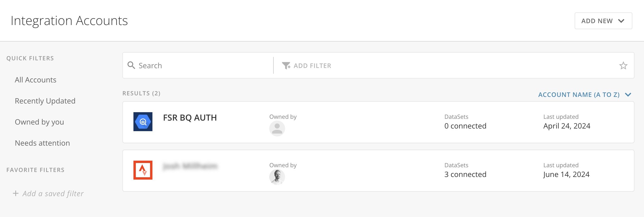Open the FSR BQ AUTH account
The image size is (644, 217).
(x=378, y=122)
